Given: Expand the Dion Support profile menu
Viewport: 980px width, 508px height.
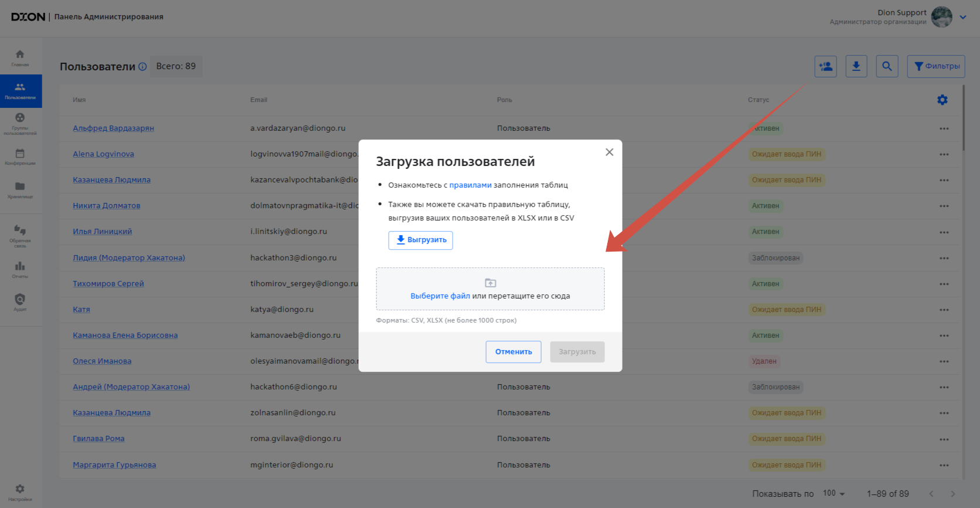Looking at the screenshot, I should click(x=962, y=17).
